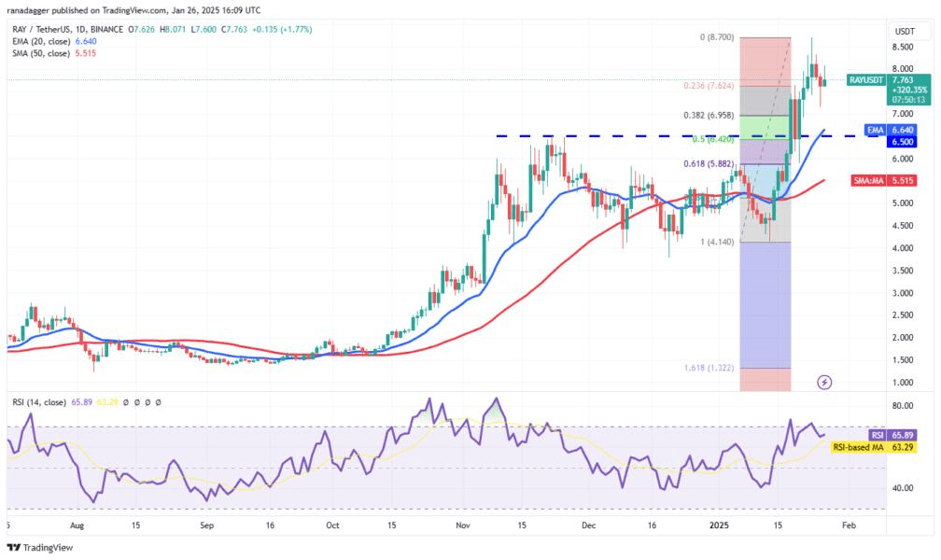Click the 0.236 (7.624) Fibonacci level label
This screenshot has width=941, height=560.
tap(709, 86)
